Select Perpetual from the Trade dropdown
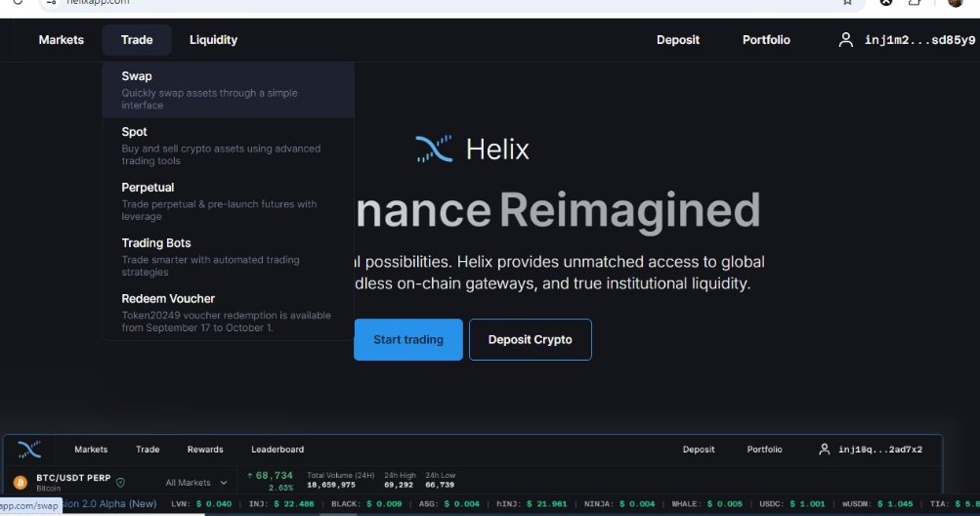 click(228, 201)
